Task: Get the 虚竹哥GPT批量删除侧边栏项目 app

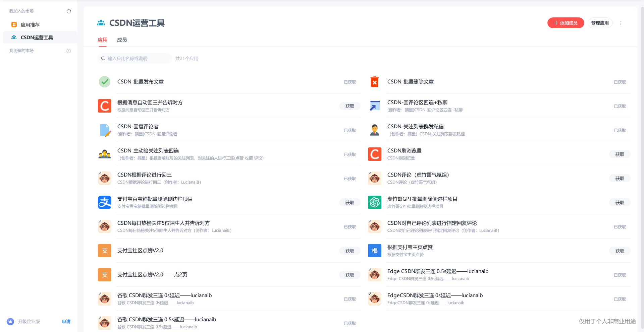Action: (x=620, y=202)
